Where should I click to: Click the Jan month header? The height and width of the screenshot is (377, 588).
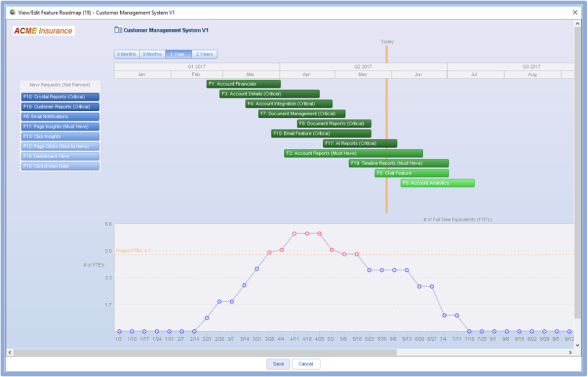click(x=141, y=74)
